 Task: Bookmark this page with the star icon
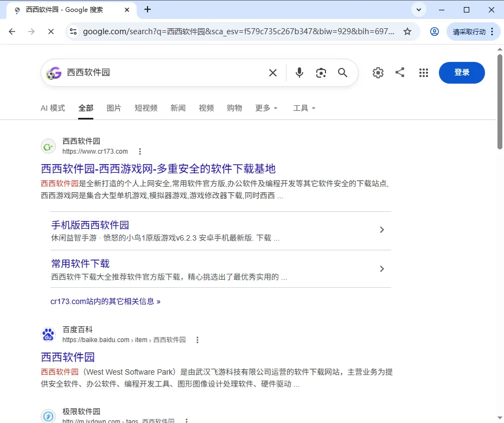[x=407, y=31]
